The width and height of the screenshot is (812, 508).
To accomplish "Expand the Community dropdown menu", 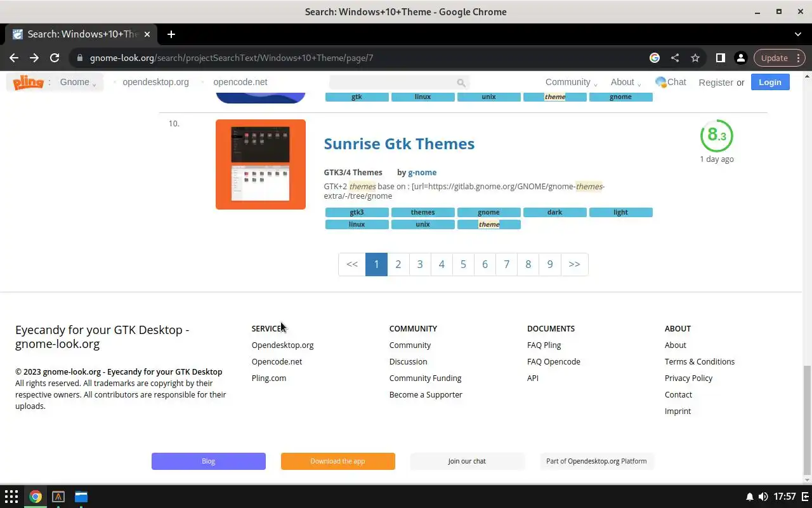I will click(x=572, y=82).
